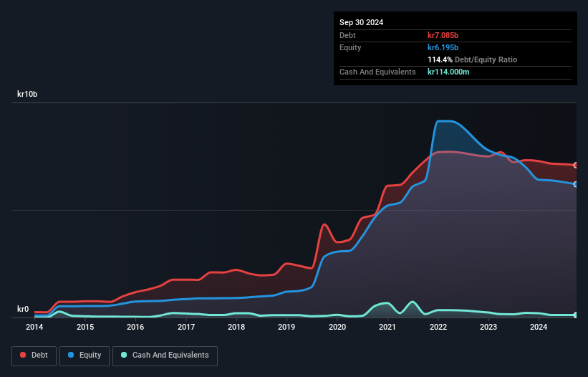588x377 pixels.
Task: Click Cash And Equivalents label in tooltip
Action: coord(377,72)
